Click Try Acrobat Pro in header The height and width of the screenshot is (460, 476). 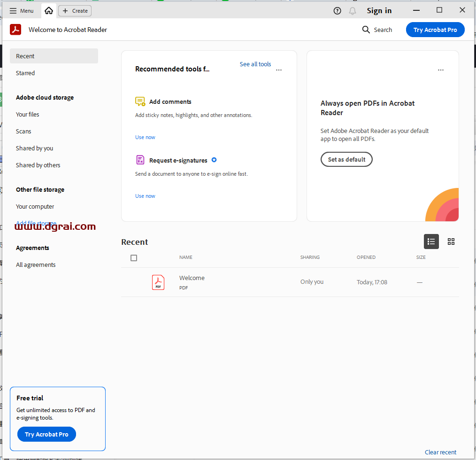point(435,30)
